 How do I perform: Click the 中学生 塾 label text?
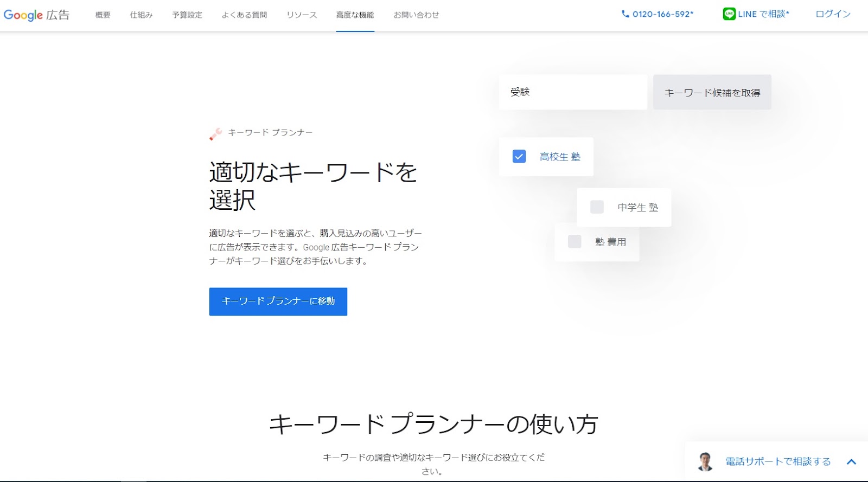pyautogui.click(x=637, y=207)
